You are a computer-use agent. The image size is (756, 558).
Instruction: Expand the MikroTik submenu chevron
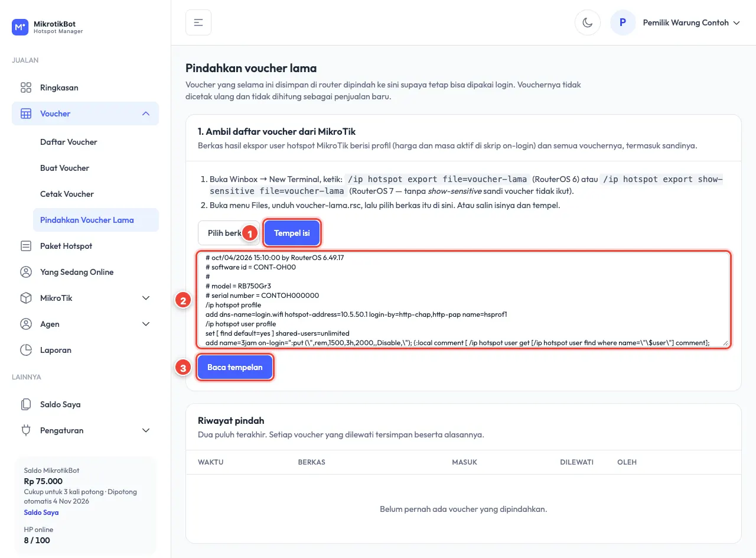[146, 298]
